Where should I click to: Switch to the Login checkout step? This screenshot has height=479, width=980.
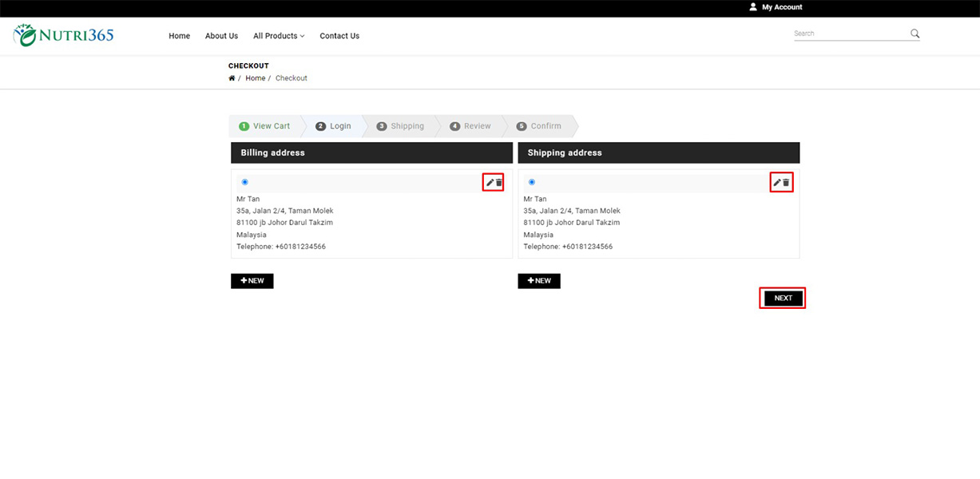pyautogui.click(x=334, y=126)
